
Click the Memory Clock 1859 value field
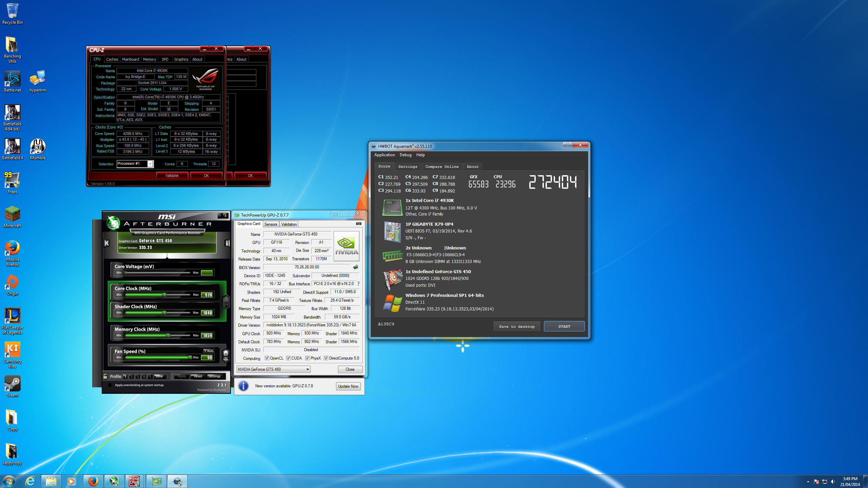pos(207,335)
